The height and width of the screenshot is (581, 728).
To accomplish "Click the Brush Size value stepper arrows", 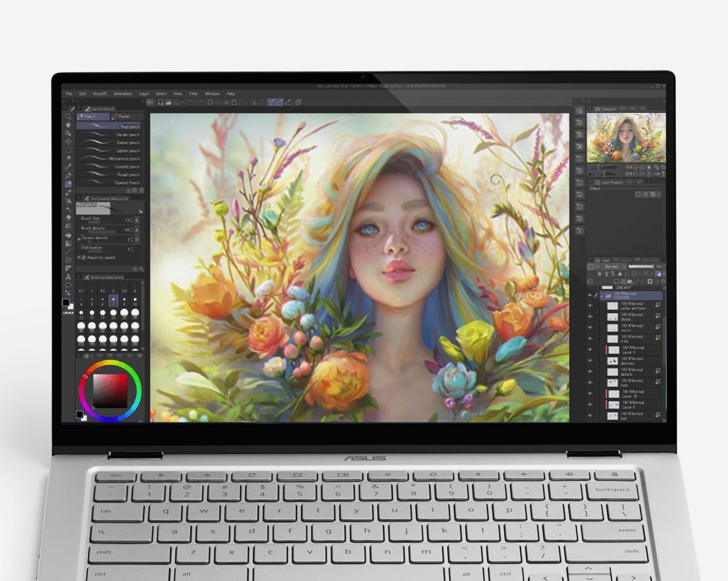I will [132, 220].
